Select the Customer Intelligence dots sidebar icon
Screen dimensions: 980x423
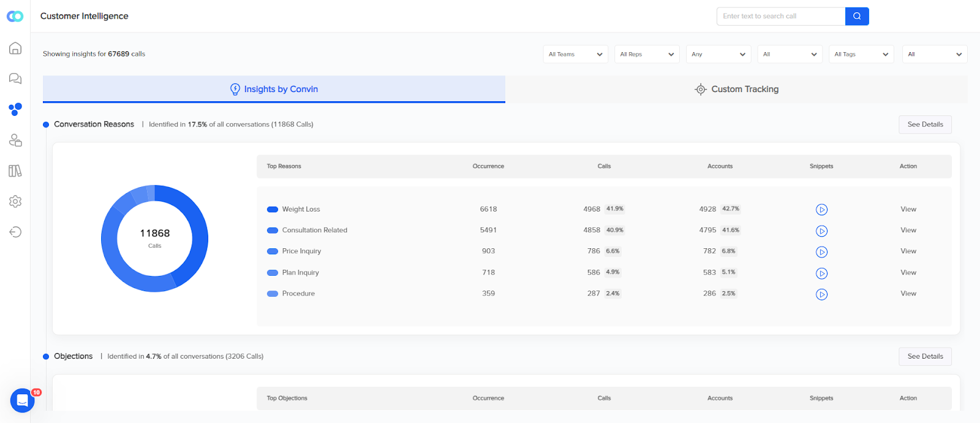(15, 109)
